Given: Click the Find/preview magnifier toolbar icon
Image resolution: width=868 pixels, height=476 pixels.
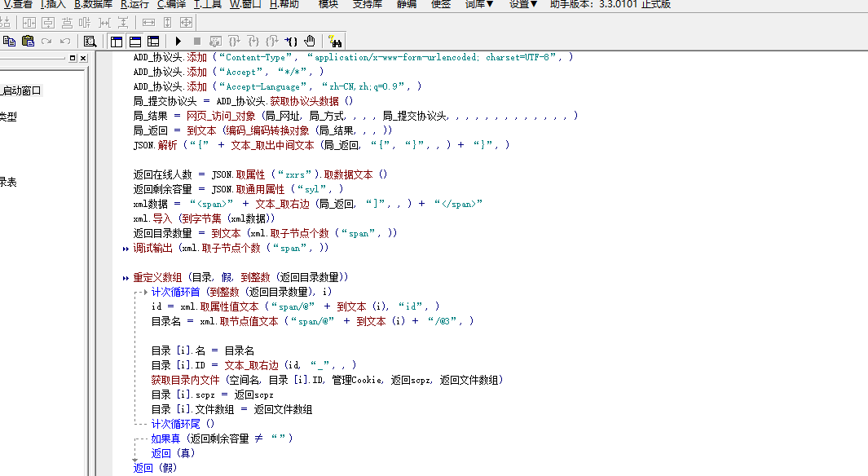Looking at the screenshot, I should point(90,41).
